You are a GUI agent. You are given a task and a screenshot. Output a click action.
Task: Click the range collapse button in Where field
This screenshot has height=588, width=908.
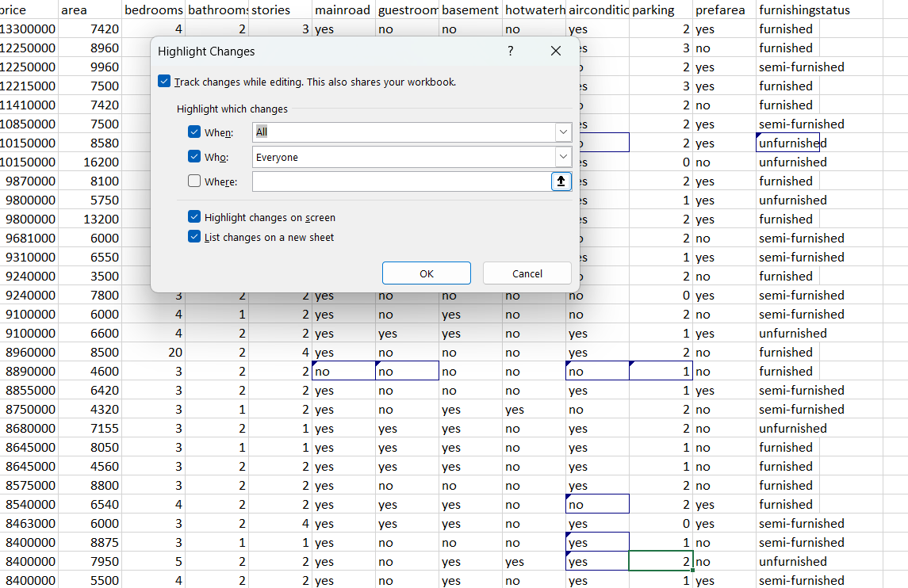(561, 181)
